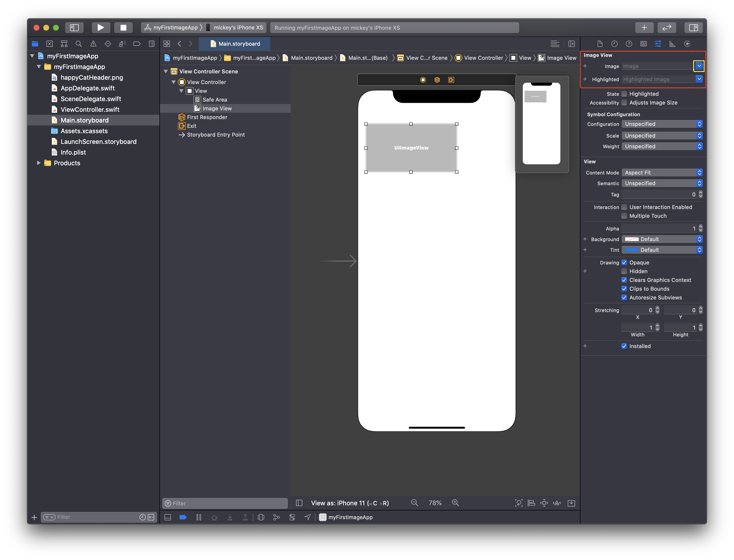Click the Alpha value stepper

[700, 228]
